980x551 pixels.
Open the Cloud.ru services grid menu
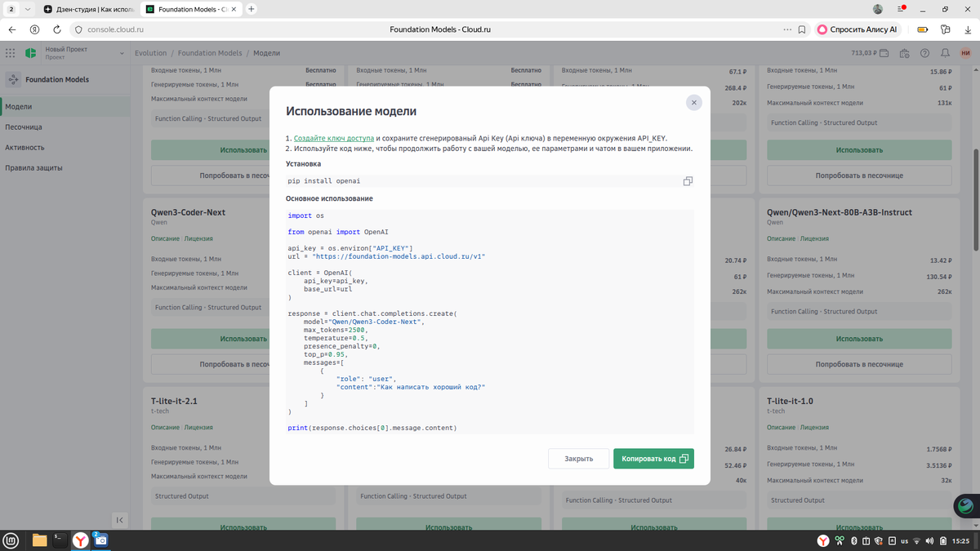tap(10, 53)
